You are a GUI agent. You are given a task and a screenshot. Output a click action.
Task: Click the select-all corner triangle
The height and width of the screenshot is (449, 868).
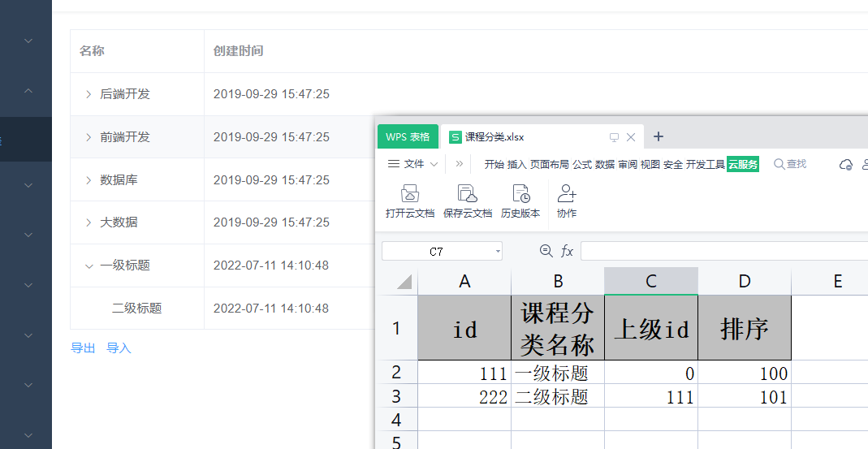pos(404,281)
